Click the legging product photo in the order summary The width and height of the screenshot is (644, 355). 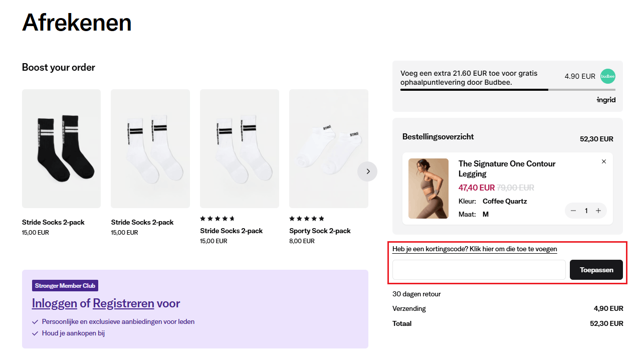(x=428, y=189)
